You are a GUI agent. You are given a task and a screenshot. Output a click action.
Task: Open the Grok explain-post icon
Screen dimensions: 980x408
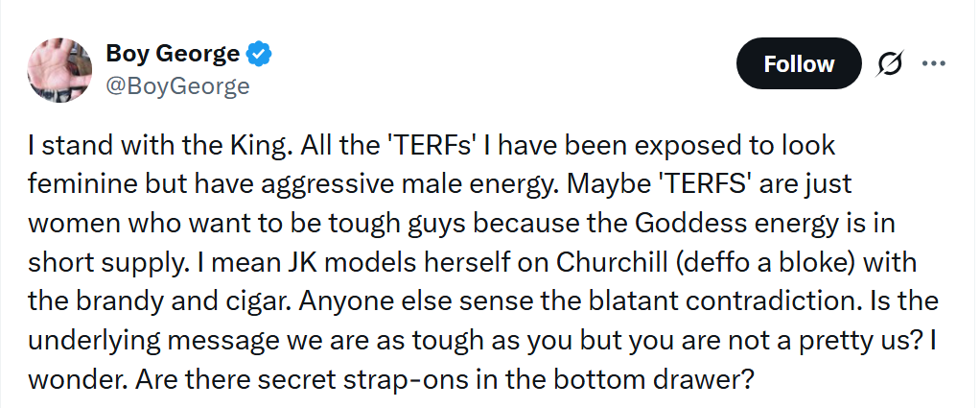[889, 64]
